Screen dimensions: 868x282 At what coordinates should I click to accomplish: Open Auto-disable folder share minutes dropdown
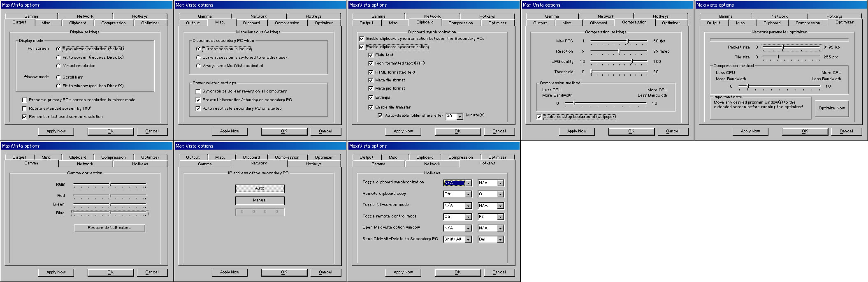[460, 116]
